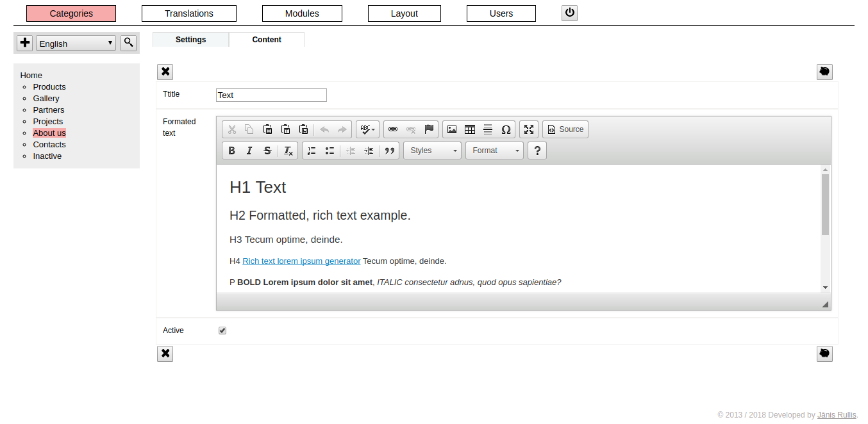Open the Rich text lorem ipsum generator link

(301, 261)
